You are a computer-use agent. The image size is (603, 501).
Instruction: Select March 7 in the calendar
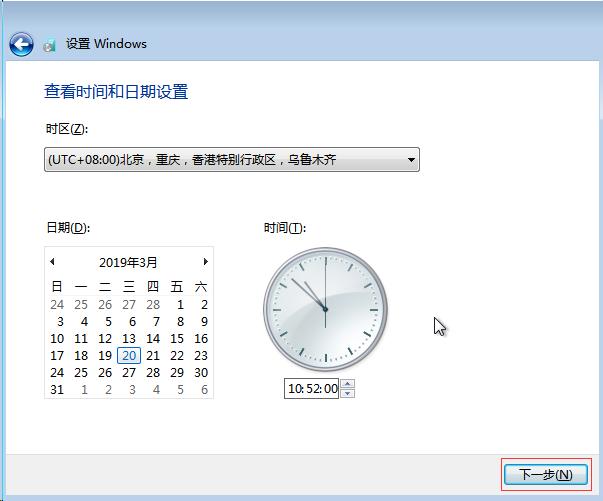pos(157,321)
